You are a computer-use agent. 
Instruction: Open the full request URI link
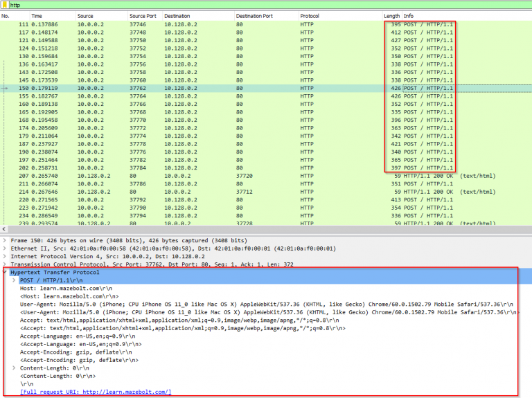(x=96, y=392)
